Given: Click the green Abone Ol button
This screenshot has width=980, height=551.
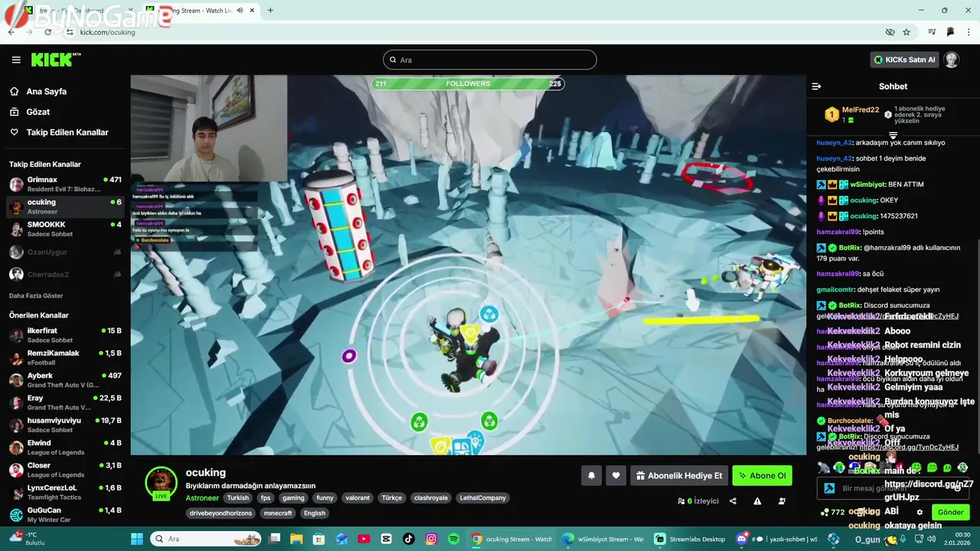Looking at the screenshot, I should coord(762,475).
